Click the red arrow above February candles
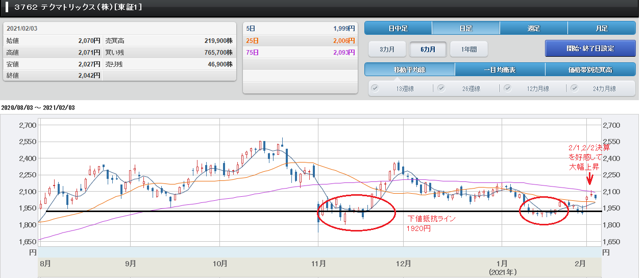Image resolution: width=644 pixels, height=278 pixels. click(x=589, y=178)
